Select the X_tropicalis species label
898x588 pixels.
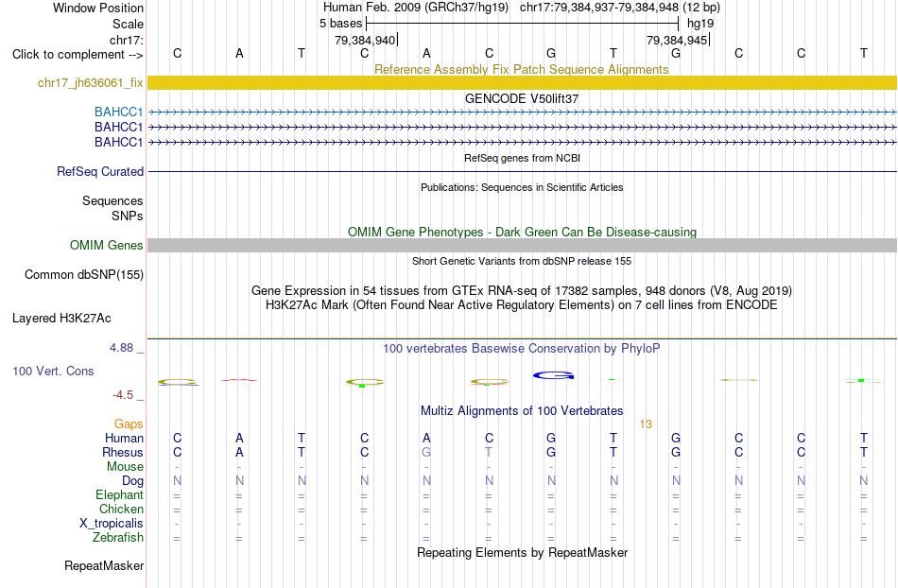[112, 524]
